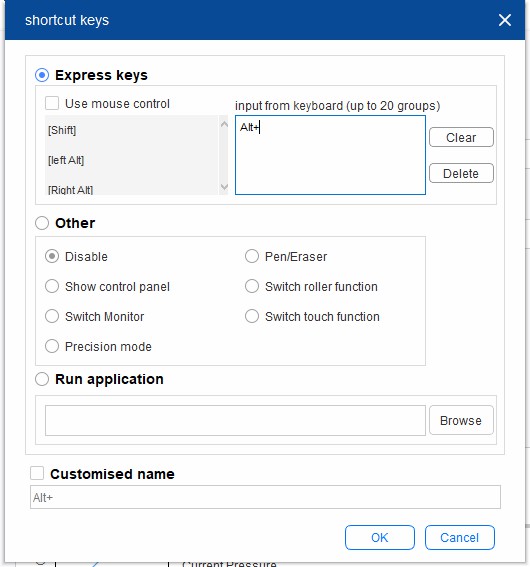The width and height of the screenshot is (530, 567).
Task: Close the shortcut keys dialog
Action: [504, 20]
